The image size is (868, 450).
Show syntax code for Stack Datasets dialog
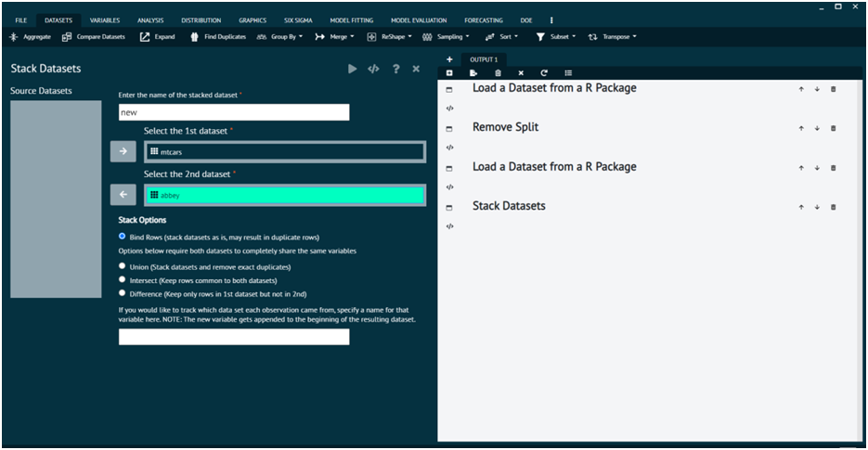point(373,69)
